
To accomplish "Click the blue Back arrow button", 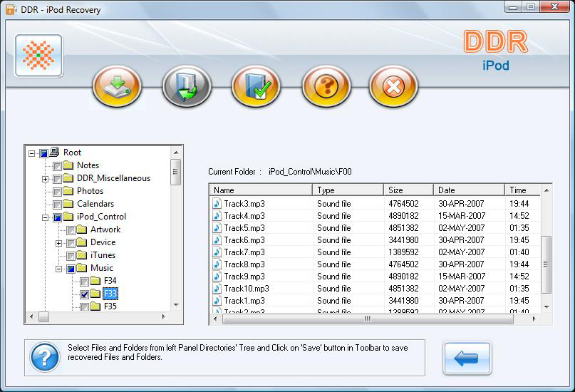I will tap(467, 359).
